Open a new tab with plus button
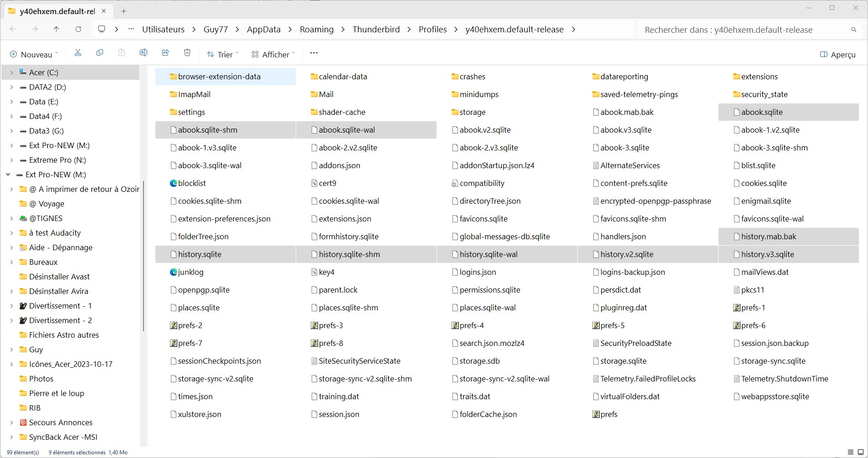The height and width of the screenshot is (458, 868). click(123, 11)
